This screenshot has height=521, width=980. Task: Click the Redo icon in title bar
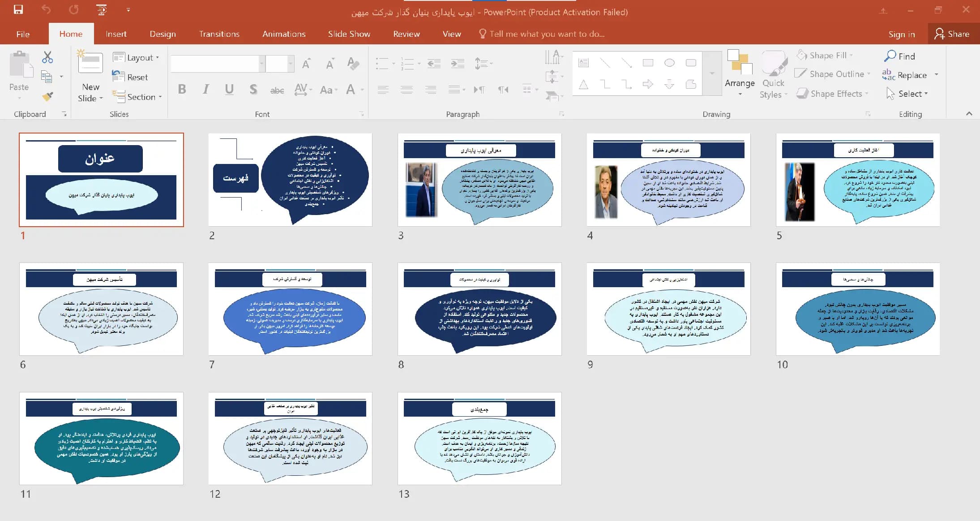point(74,9)
